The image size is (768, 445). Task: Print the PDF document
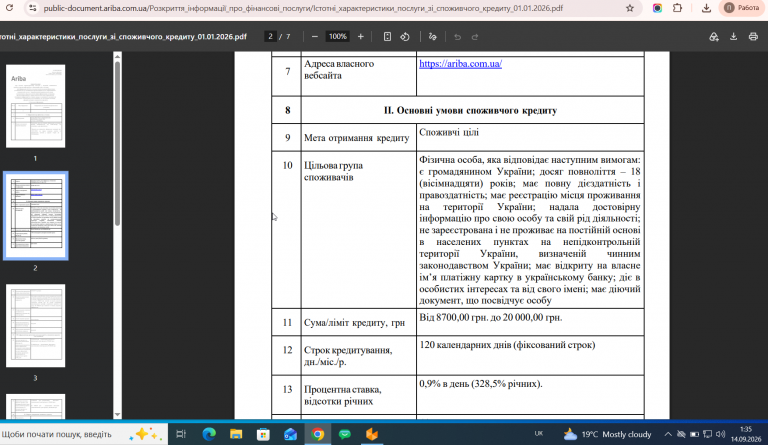[x=753, y=37]
